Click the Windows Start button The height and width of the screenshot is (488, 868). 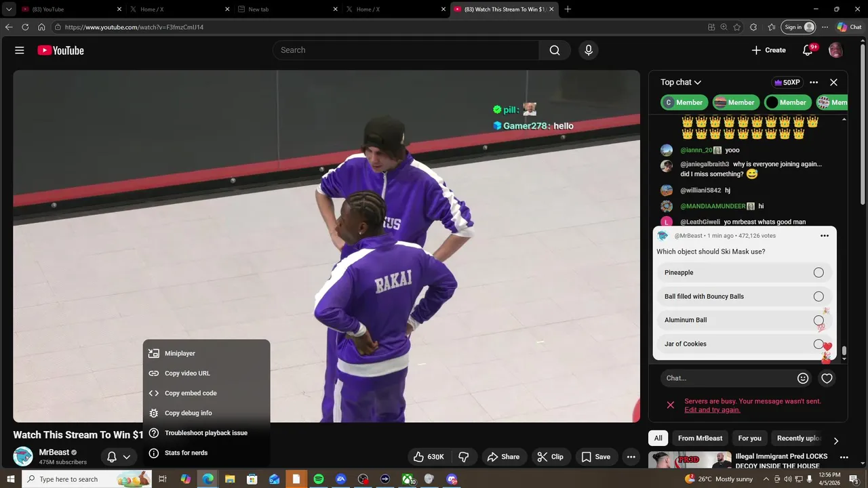[11, 479]
